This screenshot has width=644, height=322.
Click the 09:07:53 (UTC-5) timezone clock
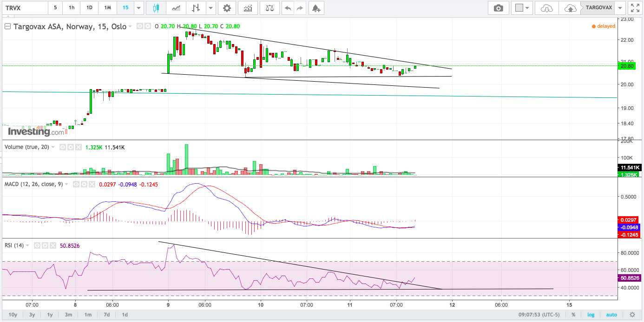click(x=539, y=315)
